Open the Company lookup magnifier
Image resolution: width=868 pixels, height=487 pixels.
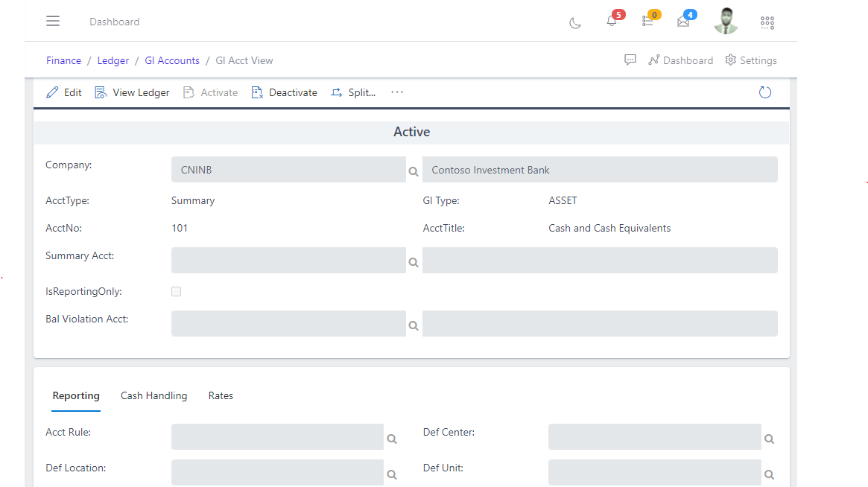[x=413, y=171]
